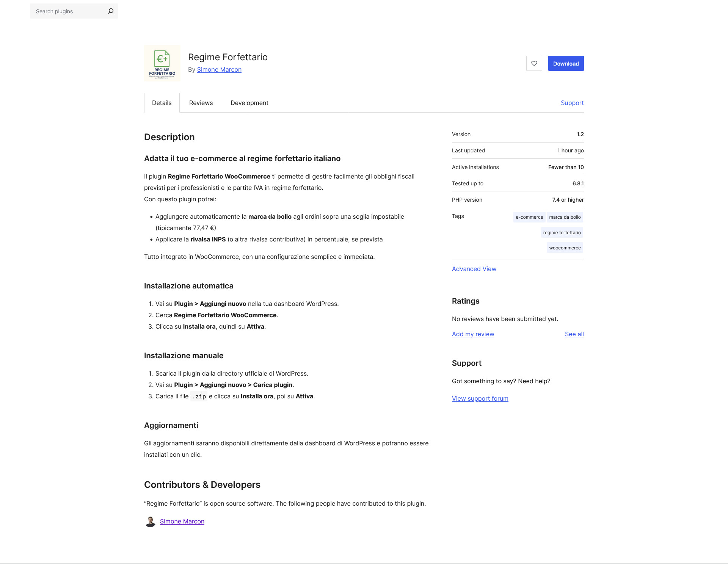Click 'Adatta il tuo e-commerce' subheading
The width and height of the screenshot is (728, 564).
(242, 158)
